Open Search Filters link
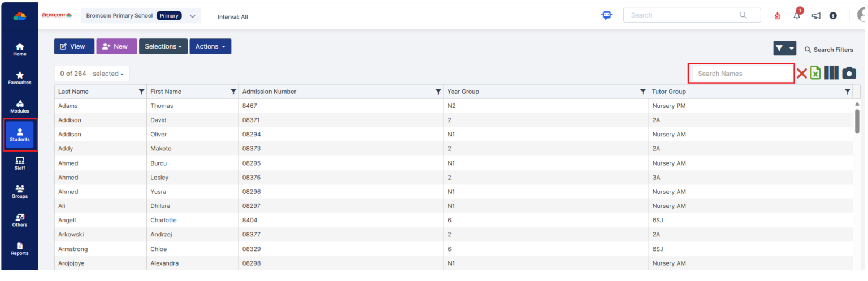868x281 pixels. pyautogui.click(x=828, y=50)
